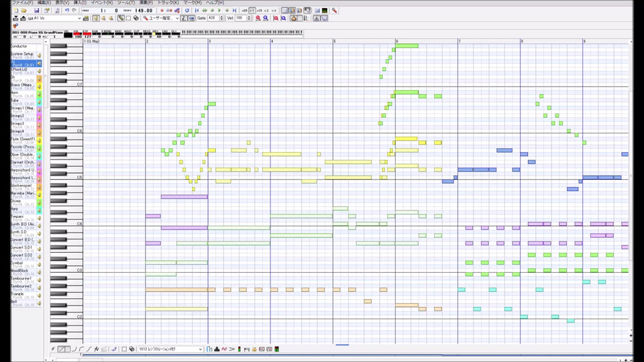Click the mixer view icon next to monitor icon
The width and height of the screenshot is (644, 362).
317,10
